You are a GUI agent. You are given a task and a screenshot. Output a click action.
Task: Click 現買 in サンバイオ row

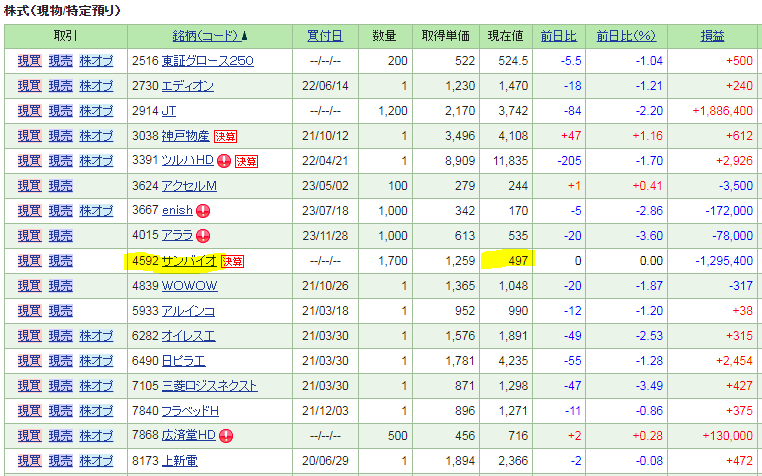tap(30, 261)
